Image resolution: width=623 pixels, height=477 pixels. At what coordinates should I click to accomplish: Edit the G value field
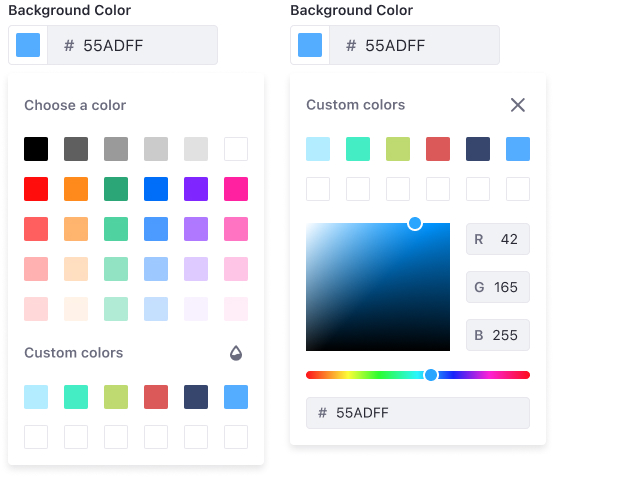pos(498,287)
